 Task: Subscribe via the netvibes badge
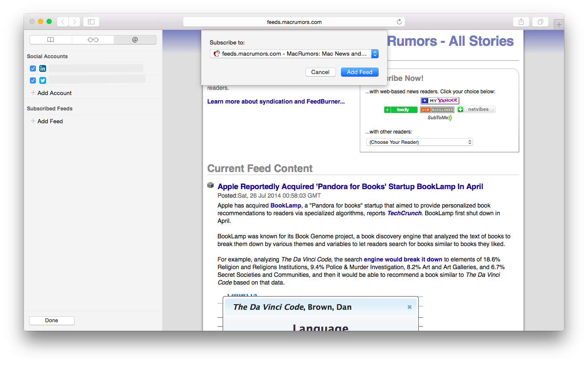476,110
